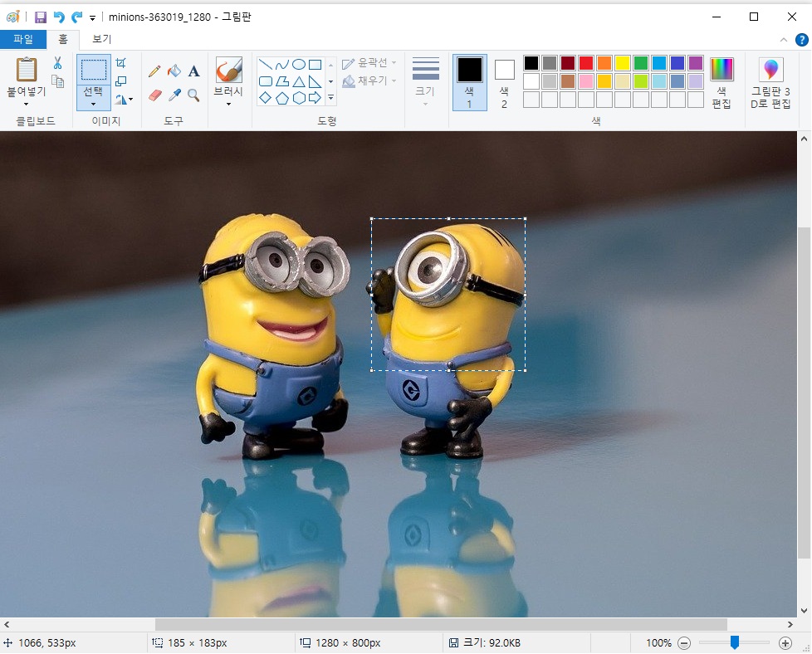Choose the Triangle shape
Screen dimensions: 812x654
[x=299, y=81]
